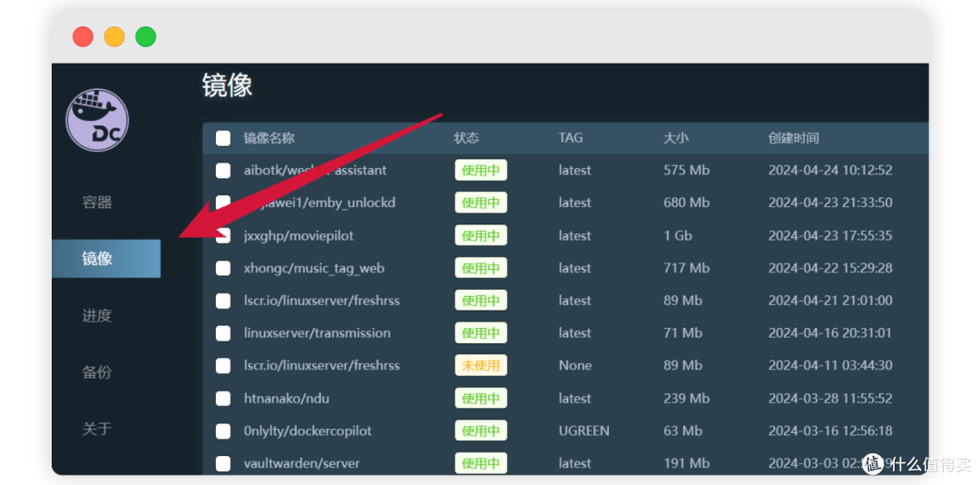Click the TAG column header
Image resolution: width=980 pixels, height=485 pixels.
pos(571,138)
